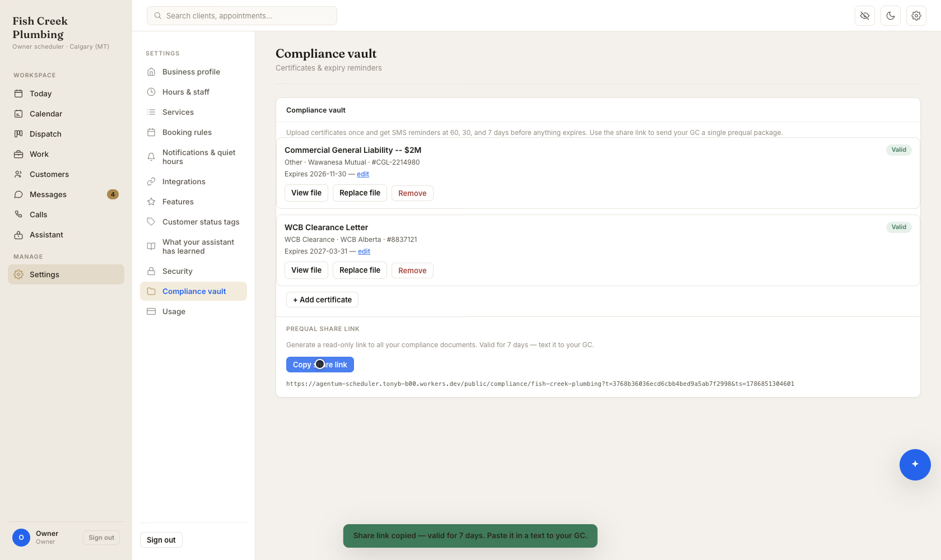941x560 pixels.
Task: Click the Dispatch map icon
Action: (18, 134)
